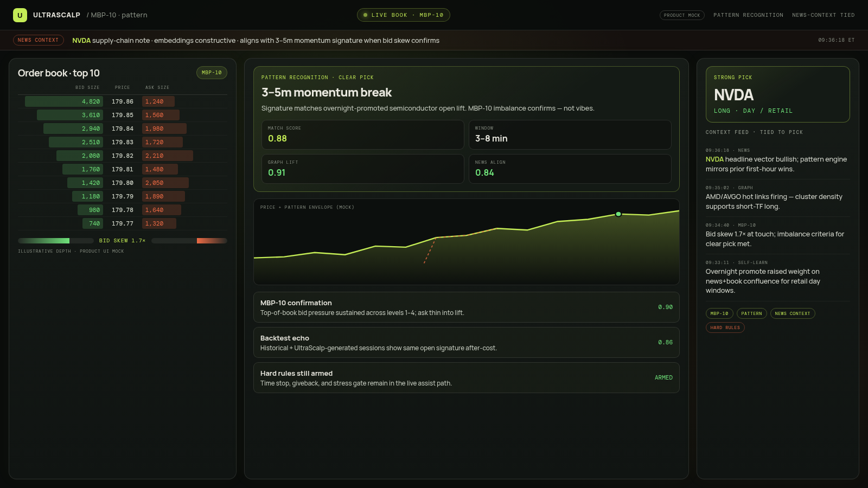
Task: Click price cell 179.84
Action: point(123,129)
